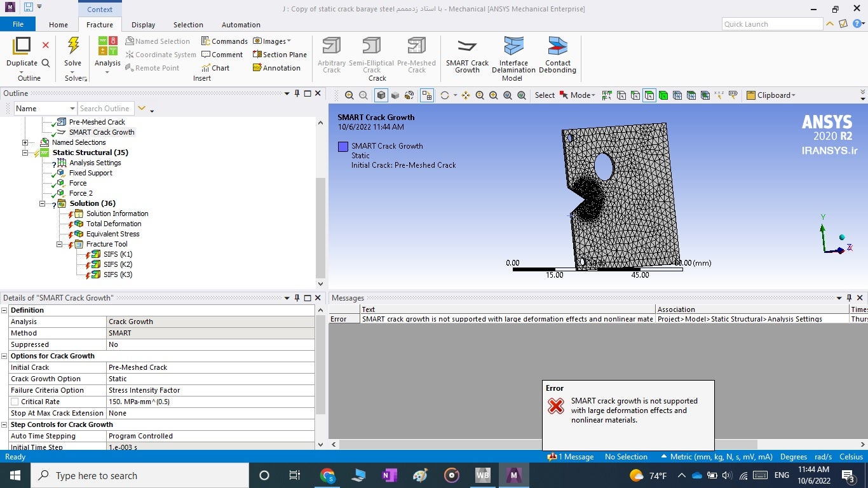Collapse the Definition section in Details
This screenshot has height=488, width=868.
pyautogui.click(x=4, y=310)
